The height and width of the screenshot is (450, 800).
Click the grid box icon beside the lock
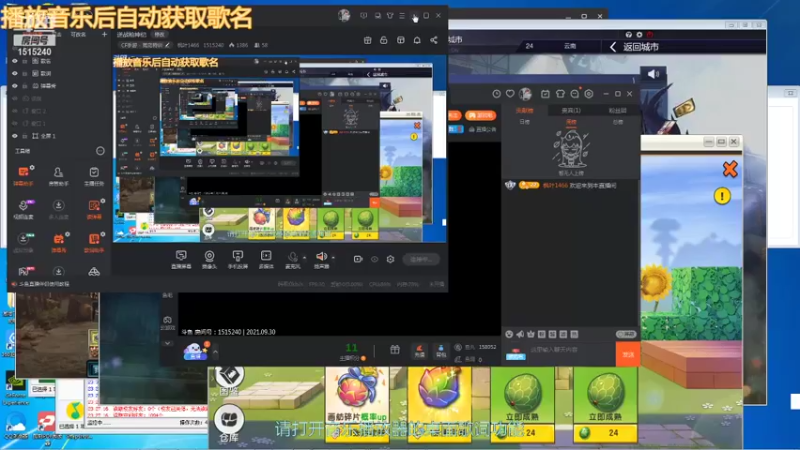click(401, 40)
